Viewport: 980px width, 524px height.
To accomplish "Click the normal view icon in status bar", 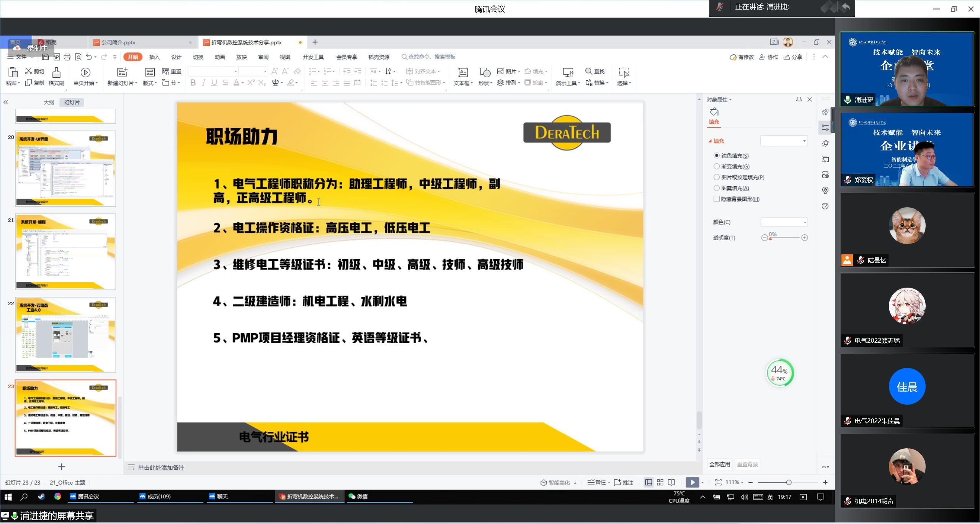I will point(648,482).
